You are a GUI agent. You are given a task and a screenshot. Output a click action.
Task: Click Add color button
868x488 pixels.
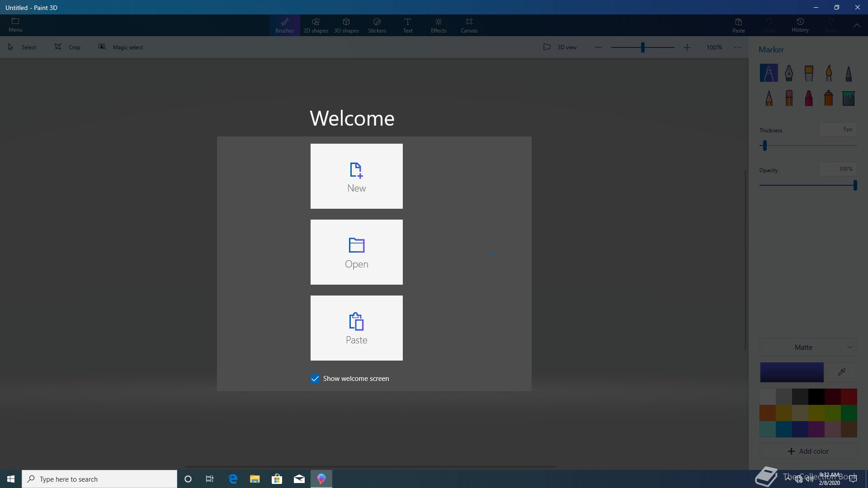808,451
